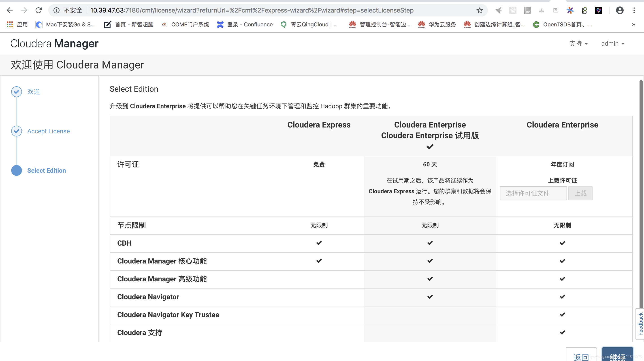Click the 返回 back button
The width and height of the screenshot is (644, 361).
[x=581, y=355]
